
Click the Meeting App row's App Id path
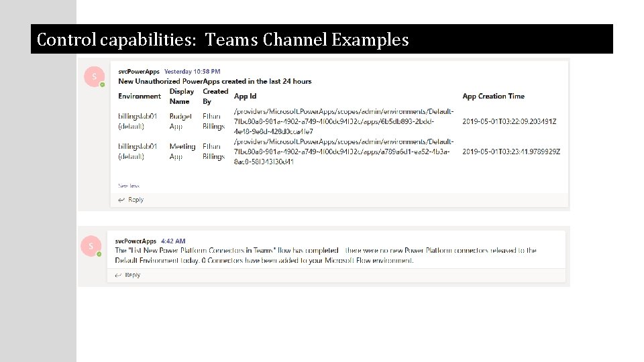click(x=343, y=152)
